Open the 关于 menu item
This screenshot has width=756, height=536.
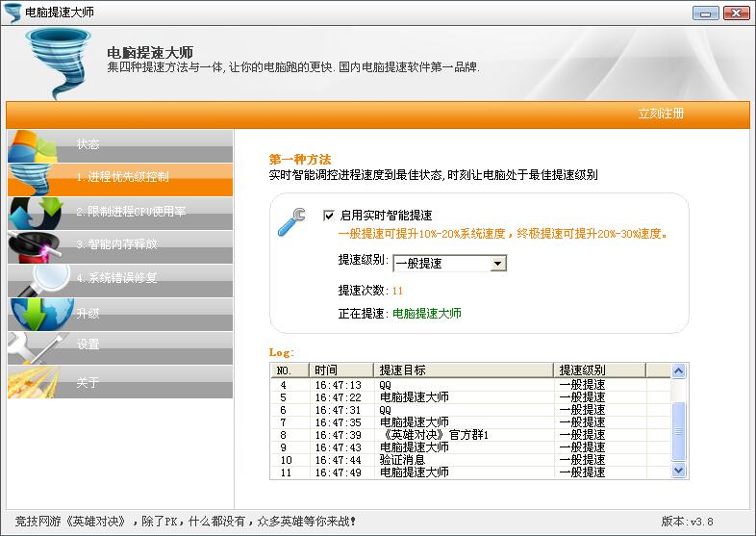[x=88, y=383]
